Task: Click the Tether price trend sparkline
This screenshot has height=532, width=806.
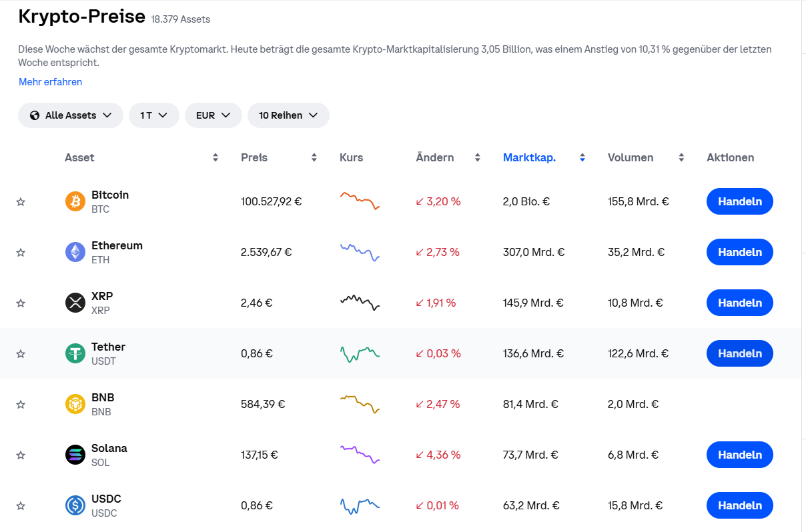Action: point(360,353)
